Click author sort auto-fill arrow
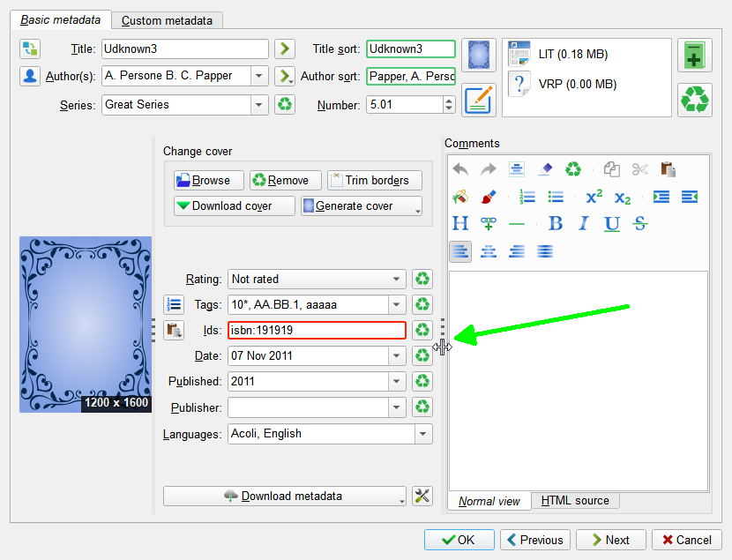Viewport: 732px width, 560px height. 285,76
